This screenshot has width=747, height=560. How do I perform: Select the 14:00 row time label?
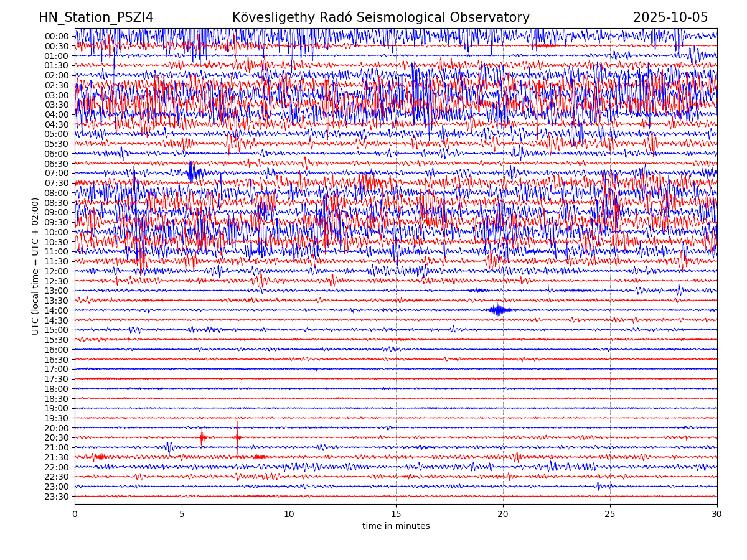pyautogui.click(x=56, y=310)
